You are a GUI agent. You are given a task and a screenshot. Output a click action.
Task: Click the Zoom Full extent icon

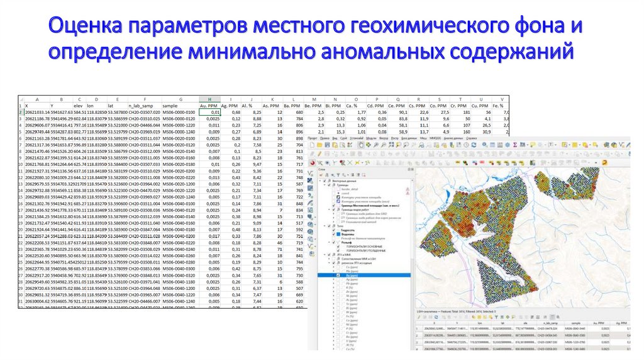pyautogui.click(x=391, y=145)
